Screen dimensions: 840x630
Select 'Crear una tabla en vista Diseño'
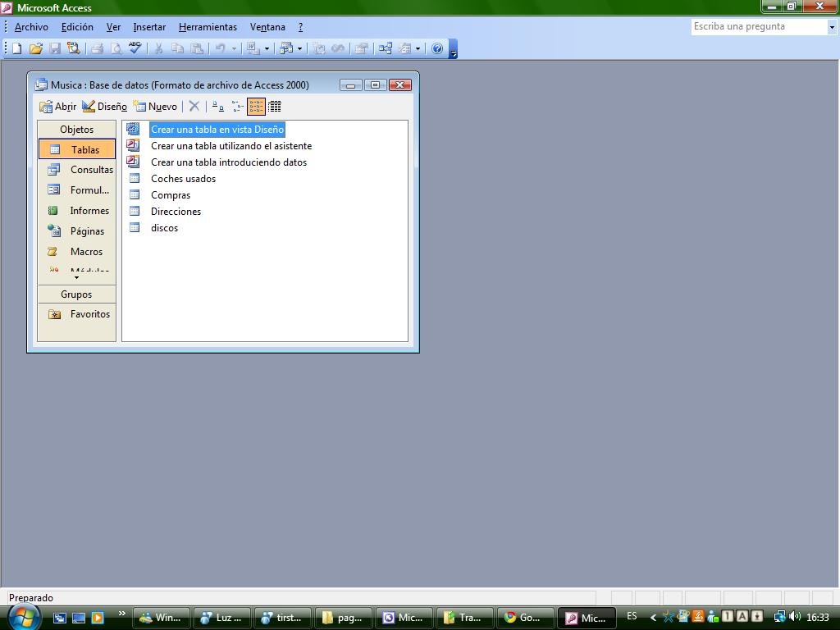(x=217, y=129)
